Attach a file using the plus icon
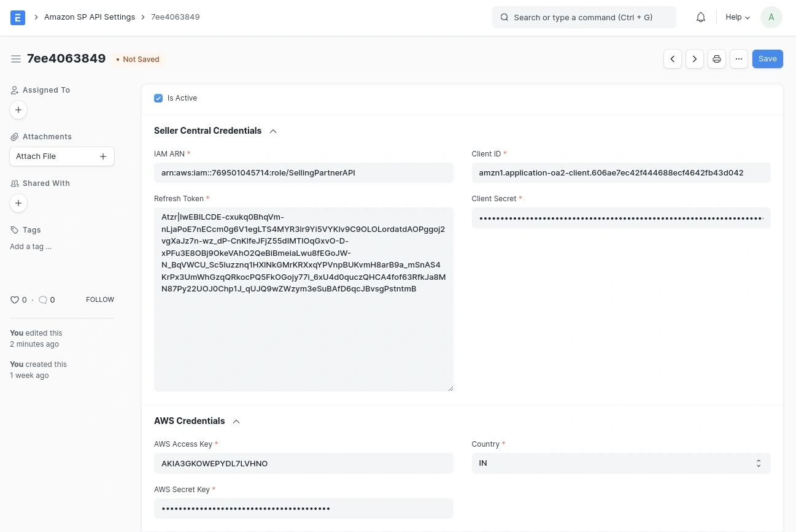796x532 pixels. click(x=102, y=156)
